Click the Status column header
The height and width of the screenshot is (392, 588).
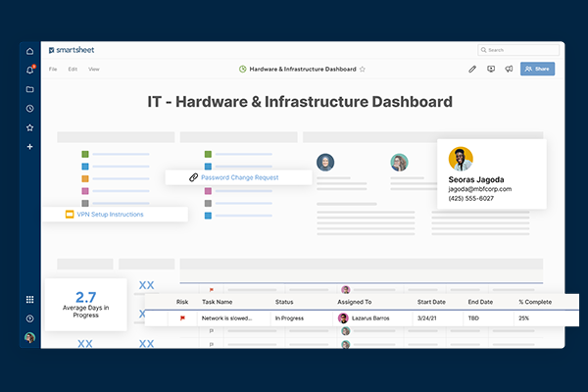tap(284, 302)
